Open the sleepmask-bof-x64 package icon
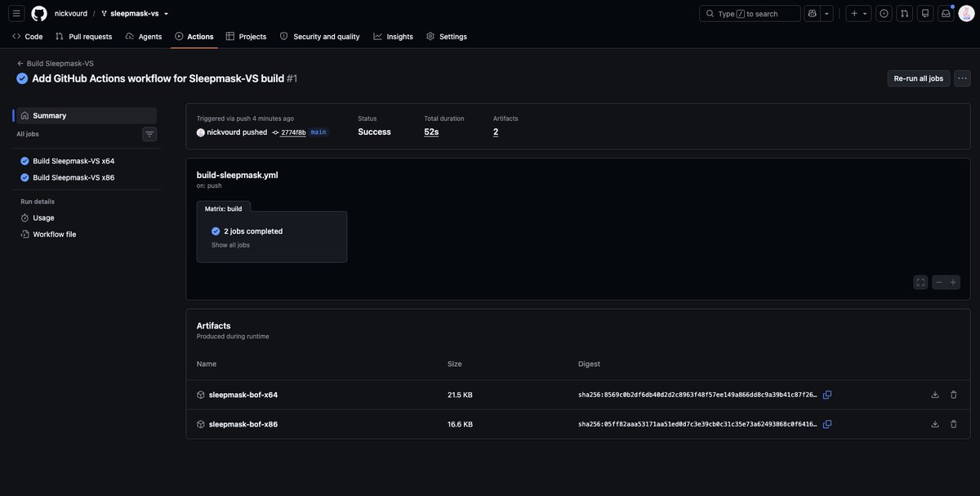Screen dimensions: 980x496 pyautogui.click(x=201, y=395)
